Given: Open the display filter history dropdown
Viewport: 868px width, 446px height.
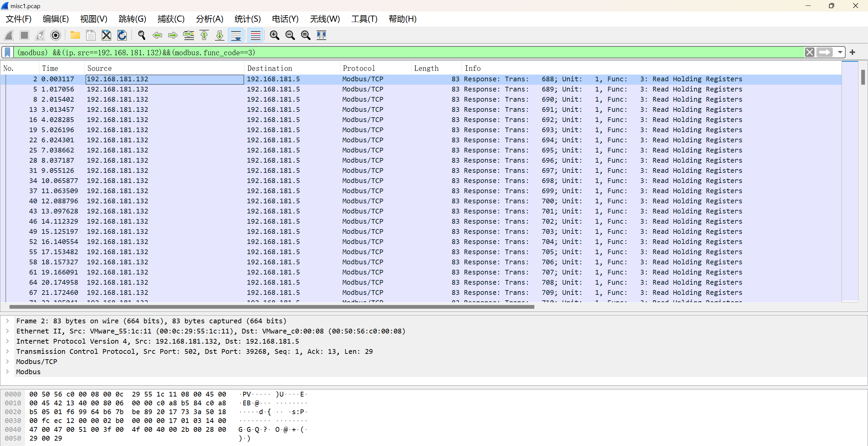Looking at the screenshot, I should (x=840, y=53).
